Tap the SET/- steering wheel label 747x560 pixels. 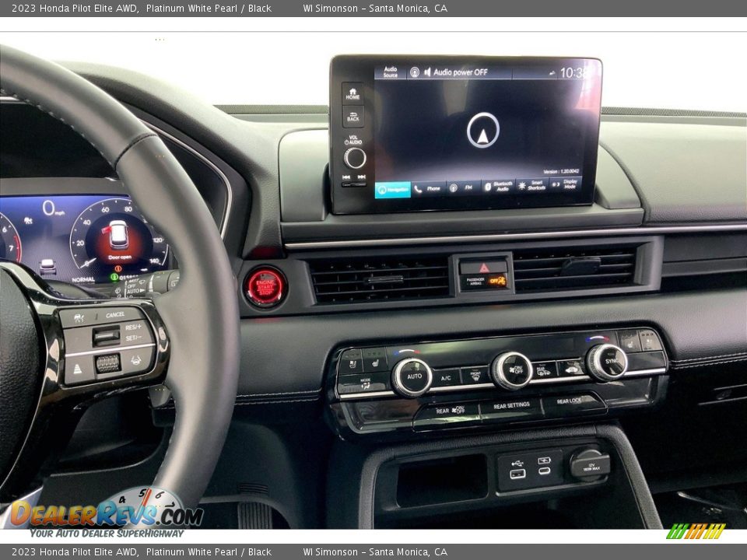click(133, 338)
